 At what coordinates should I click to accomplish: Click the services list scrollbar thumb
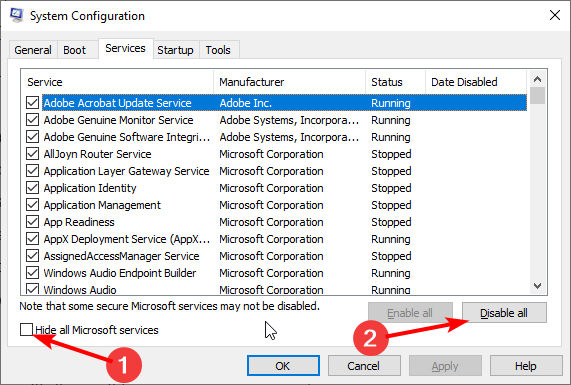coord(537,96)
